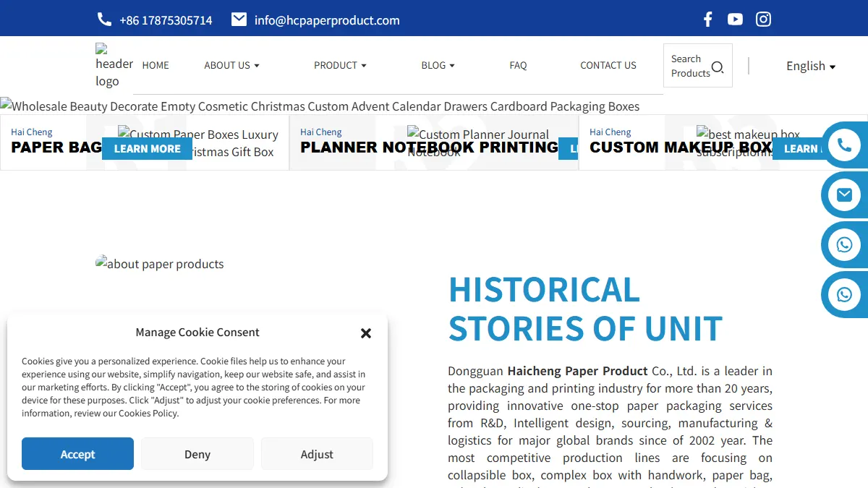Image resolution: width=868 pixels, height=488 pixels.
Task: Click the phone icon in top bar
Action: tap(104, 20)
